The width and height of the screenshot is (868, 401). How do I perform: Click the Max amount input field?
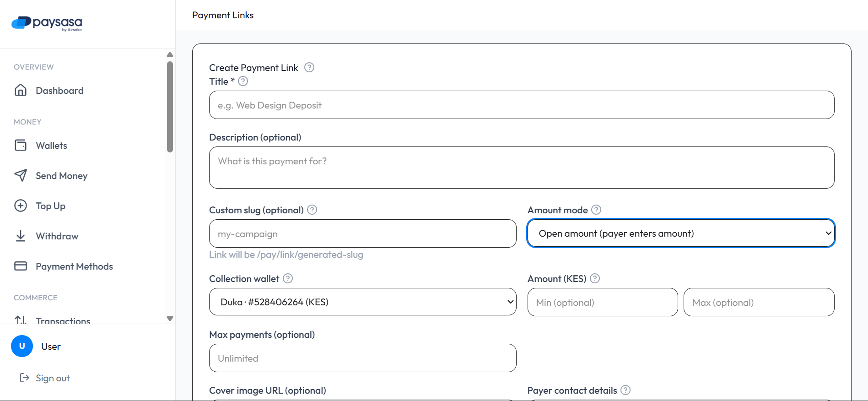(x=759, y=302)
